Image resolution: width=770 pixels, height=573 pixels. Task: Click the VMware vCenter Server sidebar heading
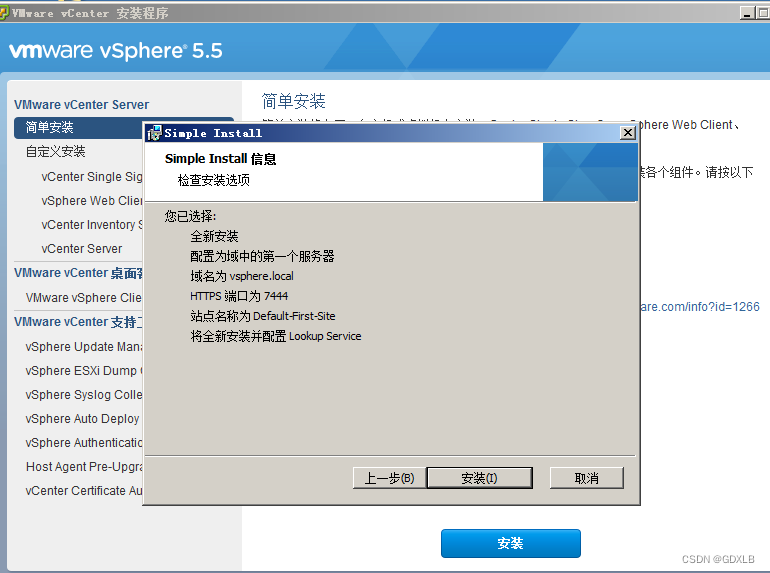(x=82, y=105)
